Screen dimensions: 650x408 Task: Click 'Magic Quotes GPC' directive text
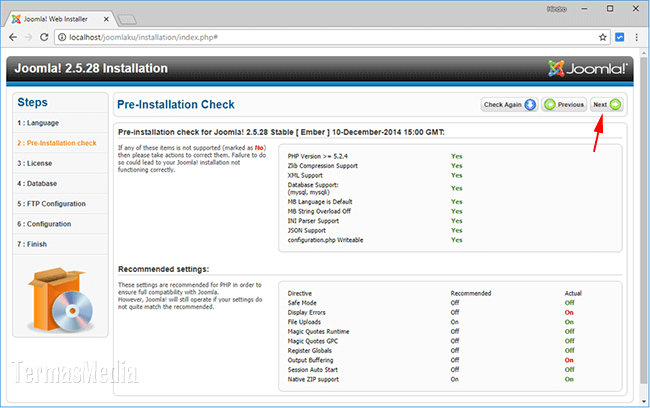click(313, 341)
